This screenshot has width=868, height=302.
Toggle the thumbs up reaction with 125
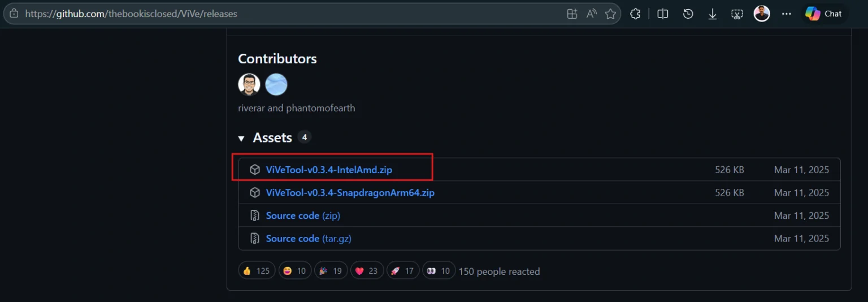point(257,271)
